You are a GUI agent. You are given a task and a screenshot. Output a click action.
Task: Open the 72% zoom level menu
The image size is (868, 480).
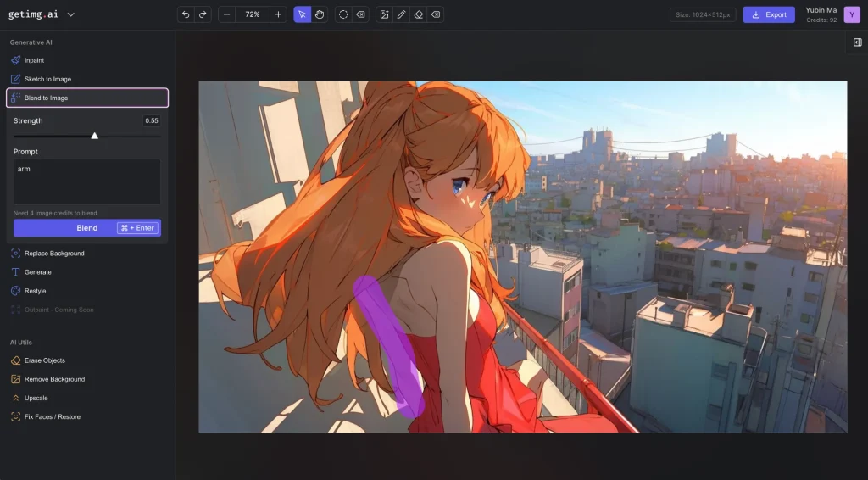pyautogui.click(x=253, y=14)
